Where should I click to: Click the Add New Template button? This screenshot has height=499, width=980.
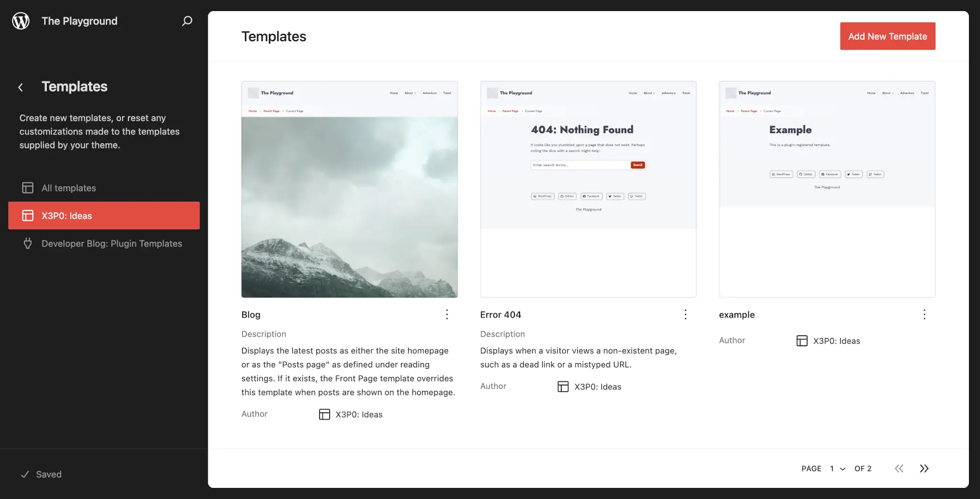tap(888, 36)
